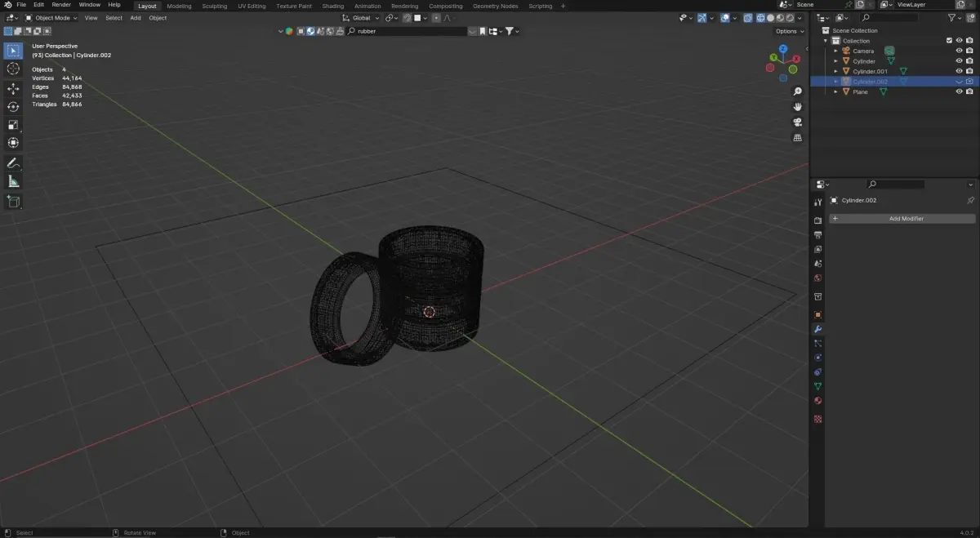This screenshot has height=538, width=980.
Task: Click the rubber search field
Action: click(408, 31)
